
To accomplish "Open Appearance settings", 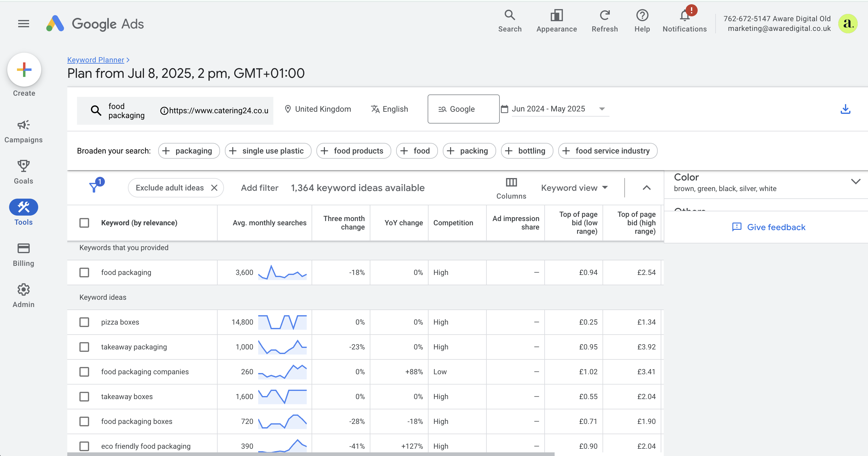I will pos(556,21).
